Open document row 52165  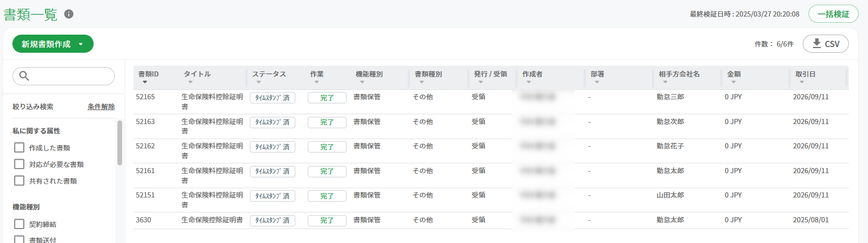pos(490,102)
